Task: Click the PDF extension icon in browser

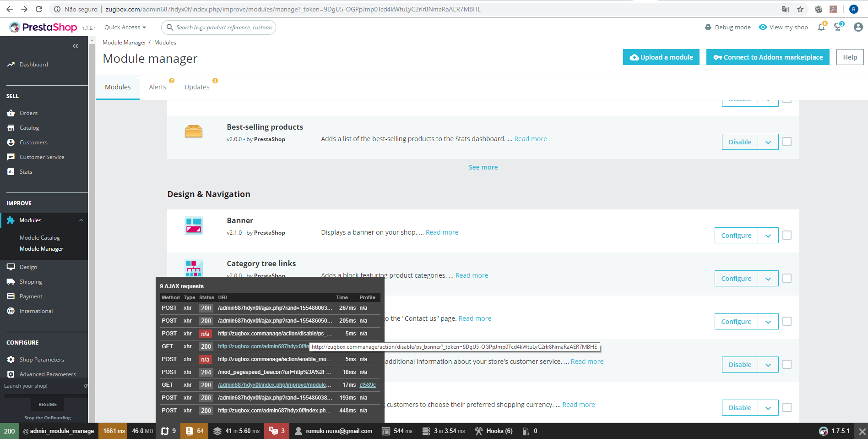Action: 833,9
